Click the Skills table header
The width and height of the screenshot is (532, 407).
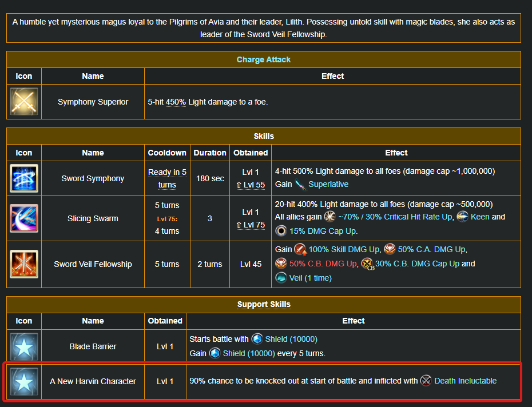point(264,136)
